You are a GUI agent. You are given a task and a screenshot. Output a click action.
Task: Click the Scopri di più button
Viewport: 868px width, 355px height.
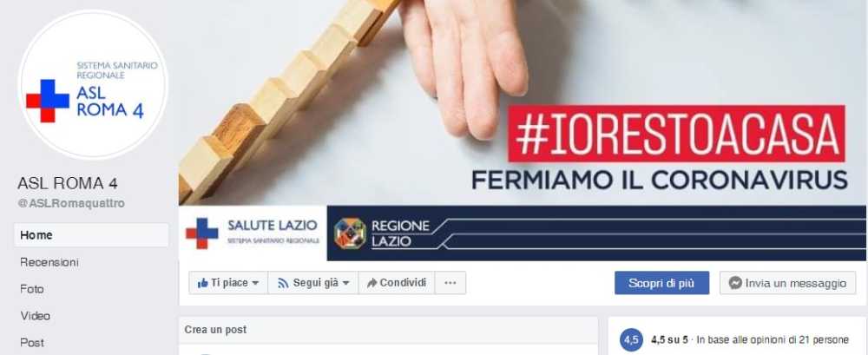tap(661, 283)
